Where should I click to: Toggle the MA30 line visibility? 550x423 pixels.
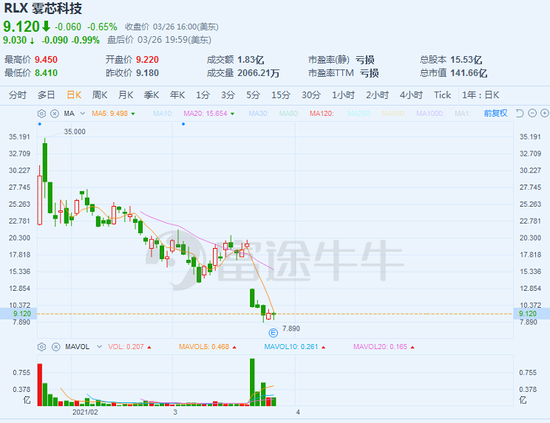click(x=259, y=114)
